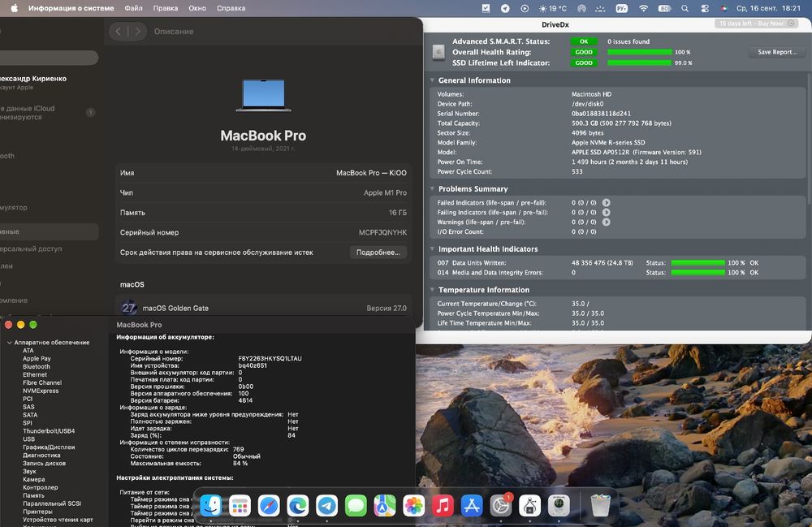Viewport: 812px width, 527px height.
Task: Click Save Report... button in DriveDx
Action: pos(777,52)
